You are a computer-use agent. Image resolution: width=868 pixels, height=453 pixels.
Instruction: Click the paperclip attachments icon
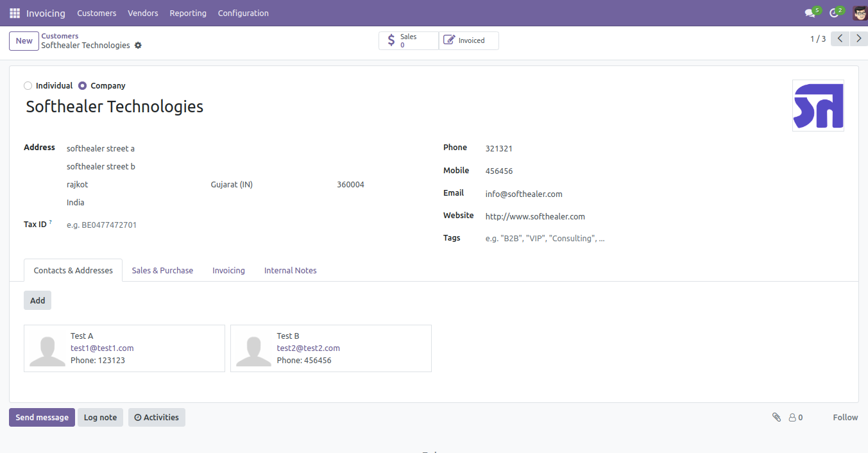coord(776,417)
